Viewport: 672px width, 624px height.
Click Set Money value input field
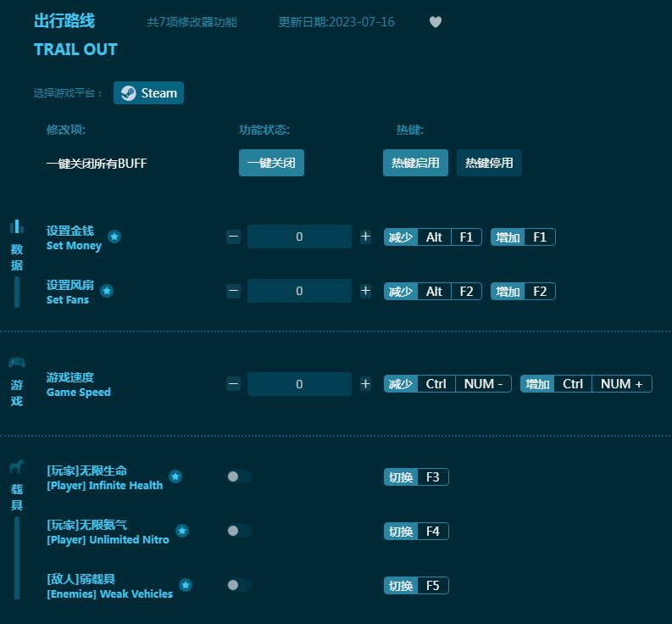click(x=299, y=237)
